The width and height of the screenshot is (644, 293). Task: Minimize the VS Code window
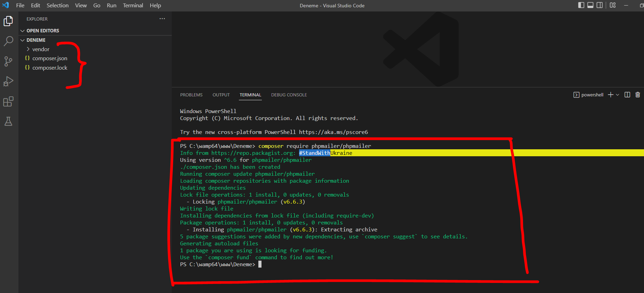pos(626,5)
